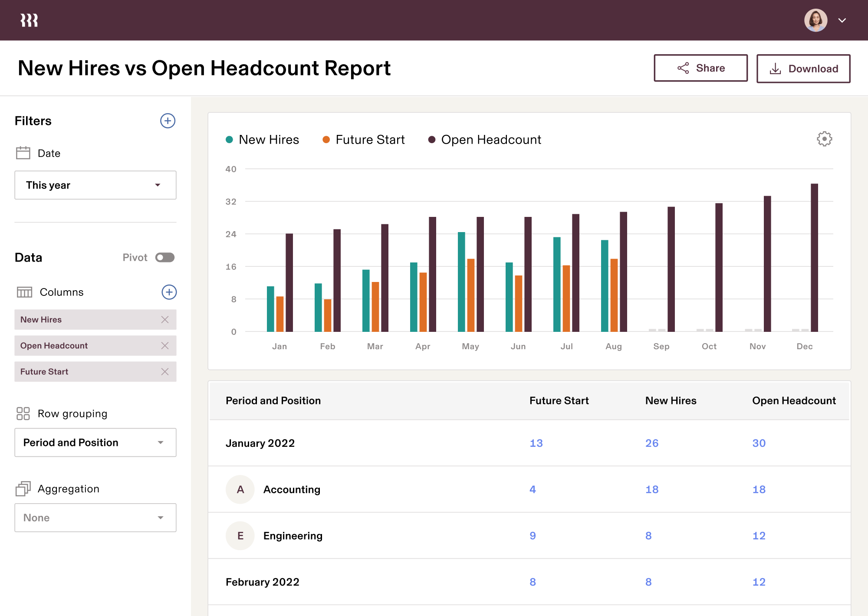Click the Columns table icon
This screenshot has height=616, width=868.
[24, 292]
